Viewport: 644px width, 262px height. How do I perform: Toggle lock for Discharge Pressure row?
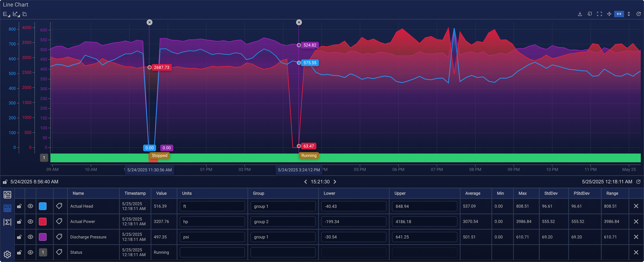pos(19,237)
